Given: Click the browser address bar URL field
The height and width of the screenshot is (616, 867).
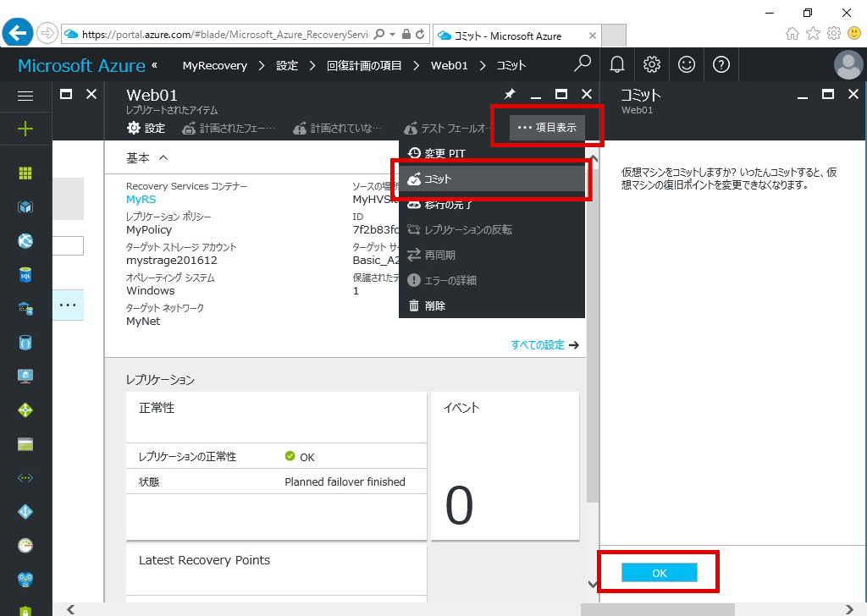Looking at the screenshot, I should coord(225,34).
